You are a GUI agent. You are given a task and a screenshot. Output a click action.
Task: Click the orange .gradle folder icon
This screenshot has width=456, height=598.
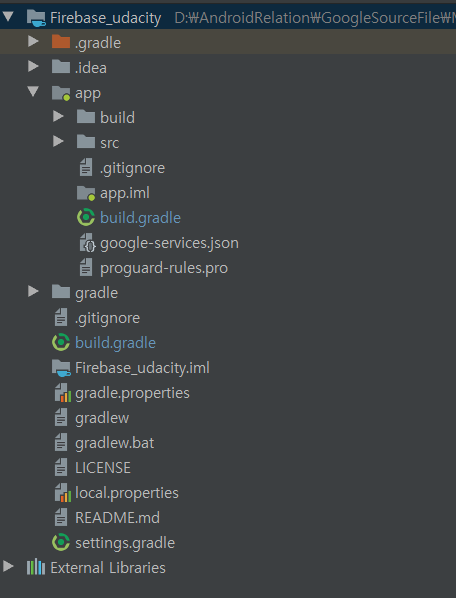[x=61, y=42]
